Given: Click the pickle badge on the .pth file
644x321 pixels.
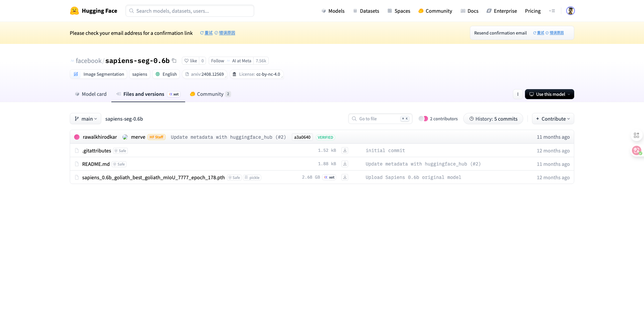Looking at the screenshot, I should coord(252,177).
